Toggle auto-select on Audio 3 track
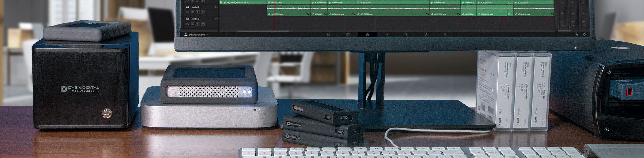Viewport: 644px width, 158px height. (x=192, y=24)
